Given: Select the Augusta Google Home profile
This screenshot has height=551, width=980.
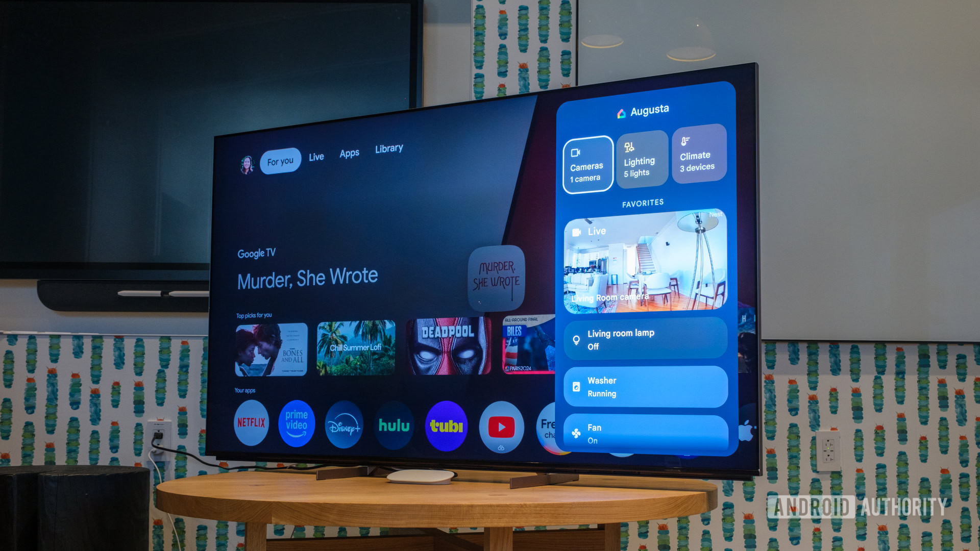Looking at the screenshot, I should click(645, 110).
